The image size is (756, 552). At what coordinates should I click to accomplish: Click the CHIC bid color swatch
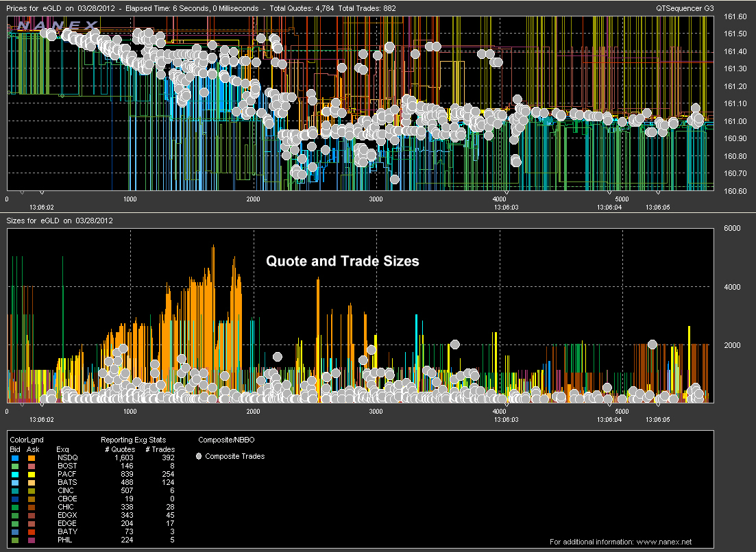(x=15, y=507)
